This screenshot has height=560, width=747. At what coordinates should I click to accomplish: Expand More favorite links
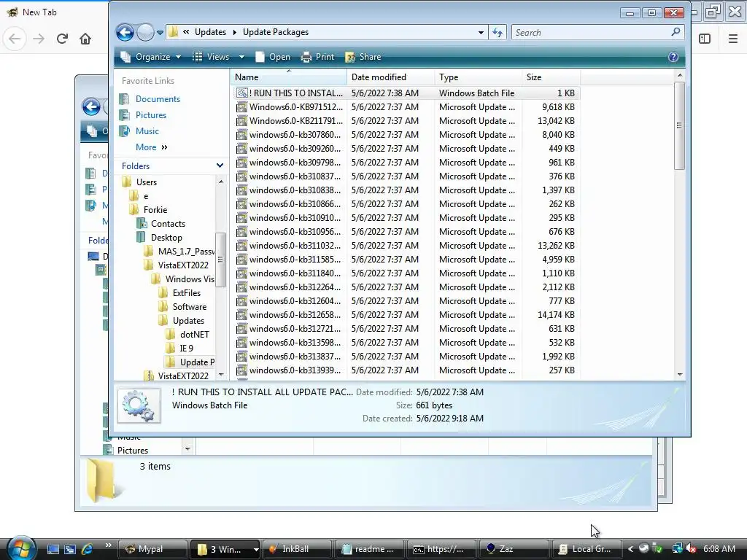pyautogui.click(x=152, y=147)
